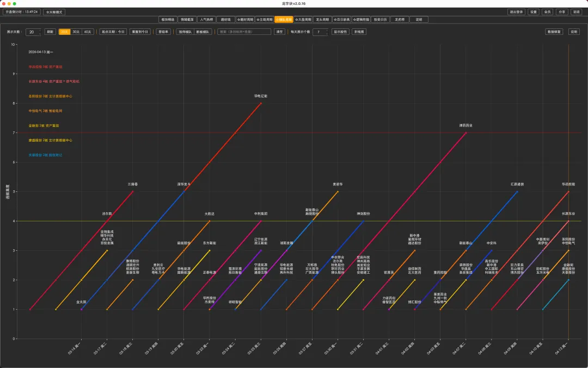This screenshot has width=588, height=368.
Task: Click the legend entry 天普股份 2板 股权转让
Action: pos(45,155)
